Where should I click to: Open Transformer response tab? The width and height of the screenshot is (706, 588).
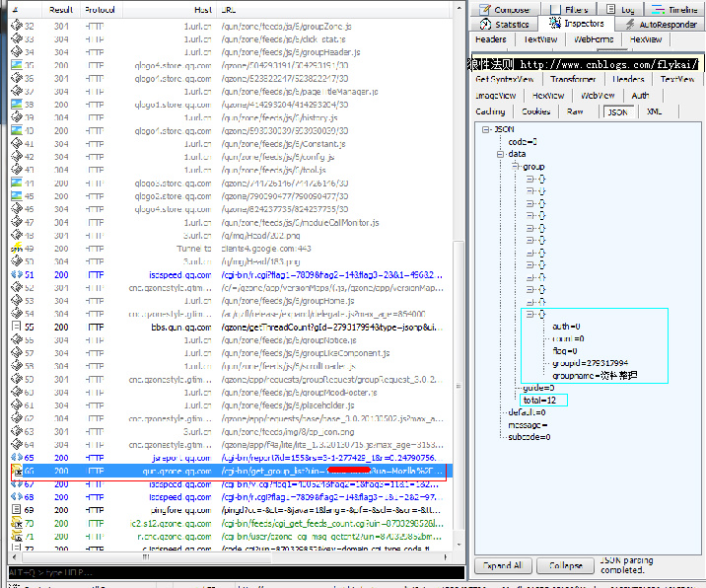click(573, 79)
